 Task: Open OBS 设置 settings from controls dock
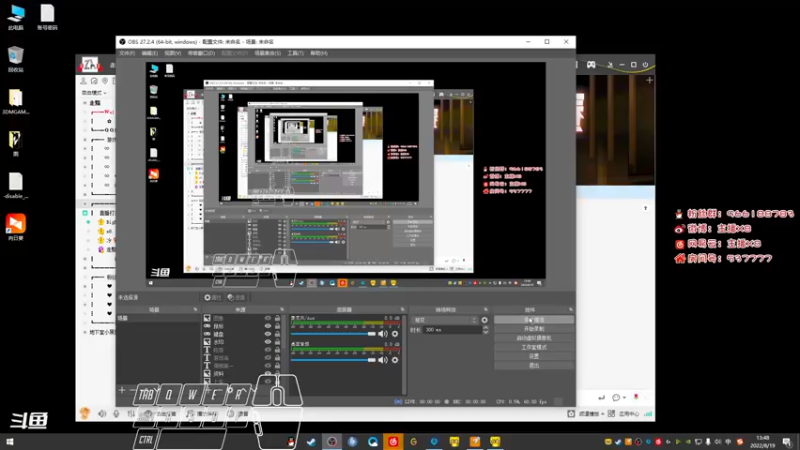[x=534, y=356]
